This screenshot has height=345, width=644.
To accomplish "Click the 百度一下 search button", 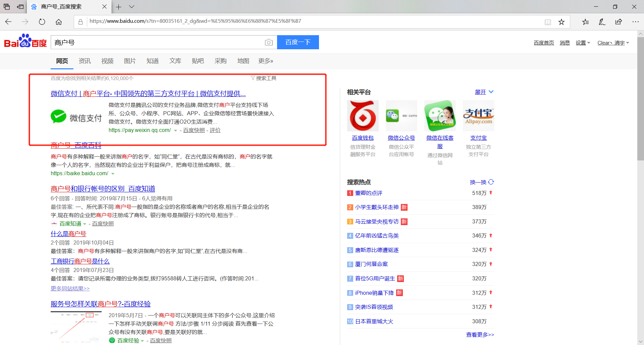I will pyautogui.click(x=298, y=42).
